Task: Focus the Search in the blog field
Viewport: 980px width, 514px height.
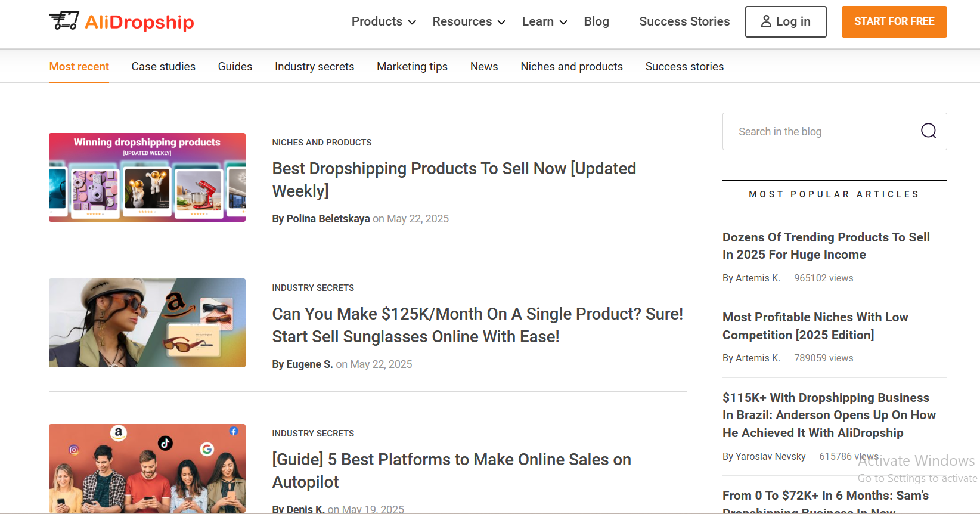Action: pos(835,131)
